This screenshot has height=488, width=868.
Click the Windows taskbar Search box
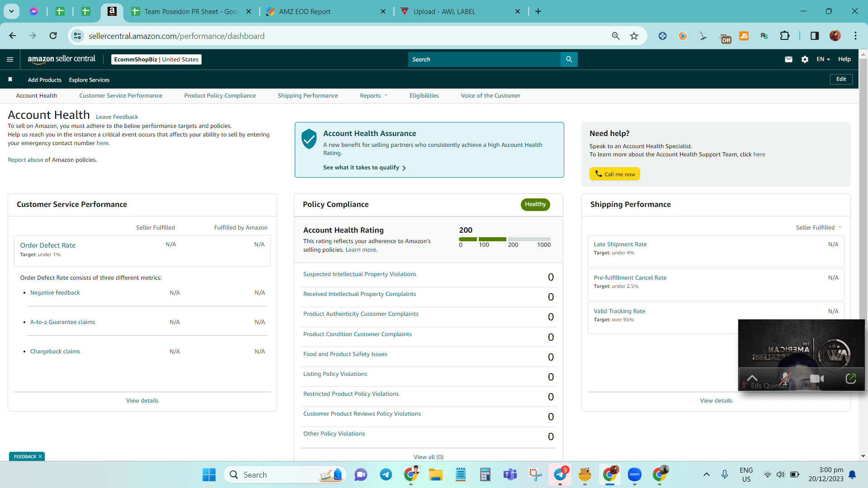point(285,474)
